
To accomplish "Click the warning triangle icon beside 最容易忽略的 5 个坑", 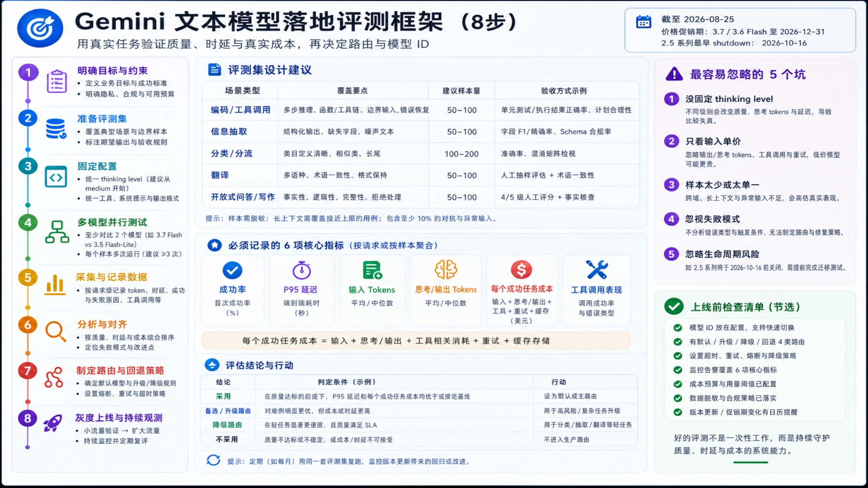I will [674, 74].
